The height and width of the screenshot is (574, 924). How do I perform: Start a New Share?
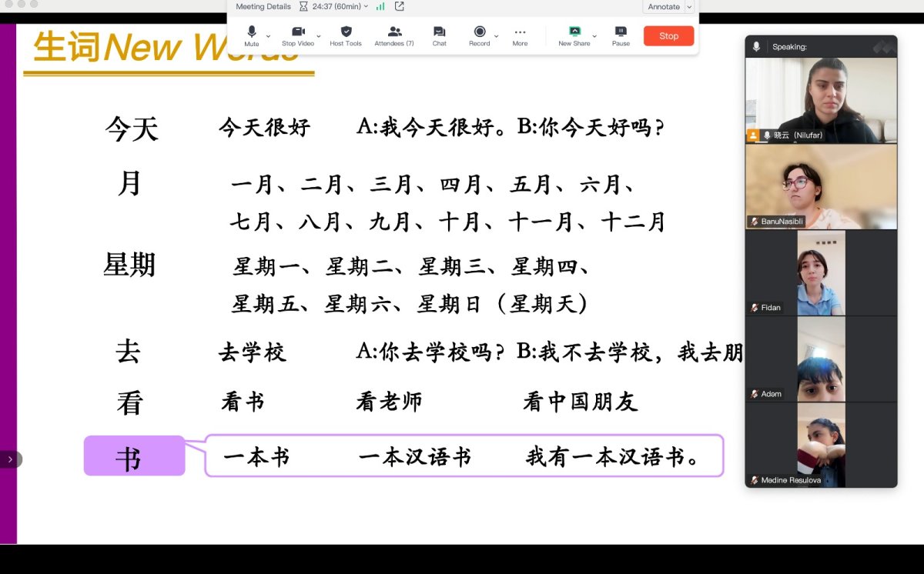575,35
